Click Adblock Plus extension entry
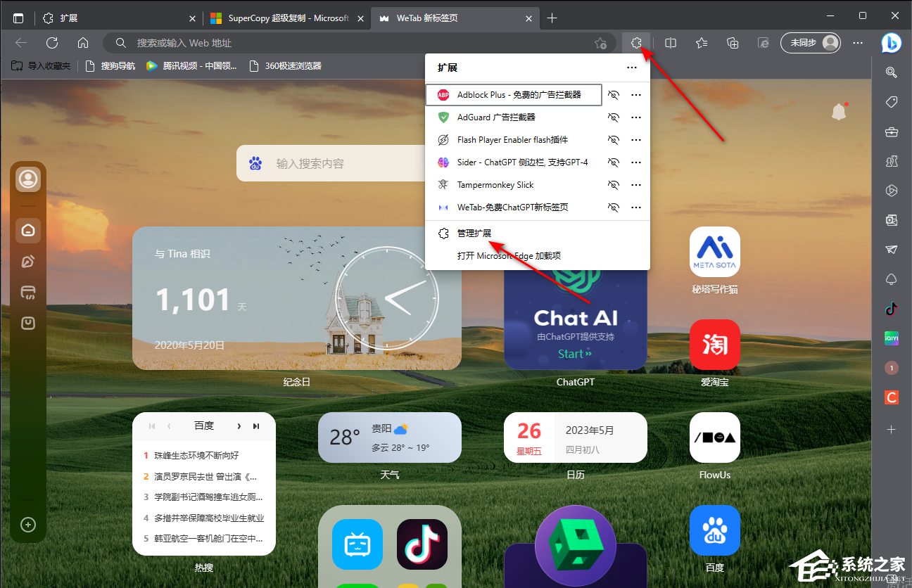 [514, 94]
